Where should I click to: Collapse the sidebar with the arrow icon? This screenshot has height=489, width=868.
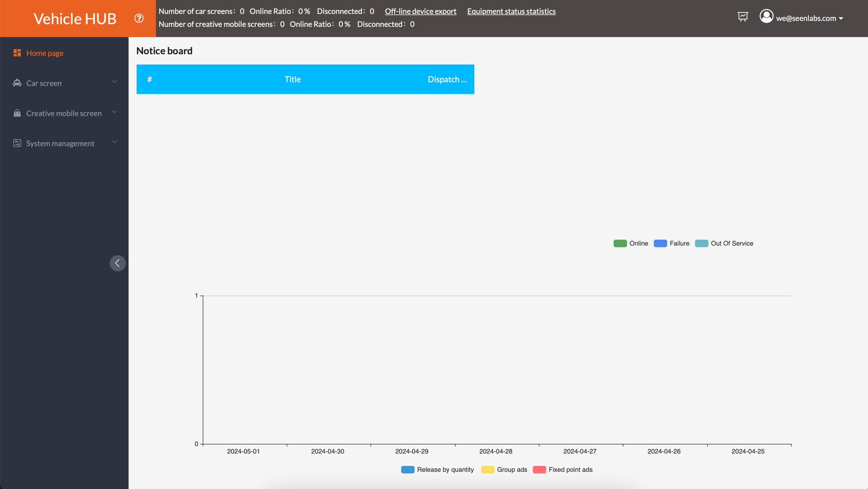(117, 263)
